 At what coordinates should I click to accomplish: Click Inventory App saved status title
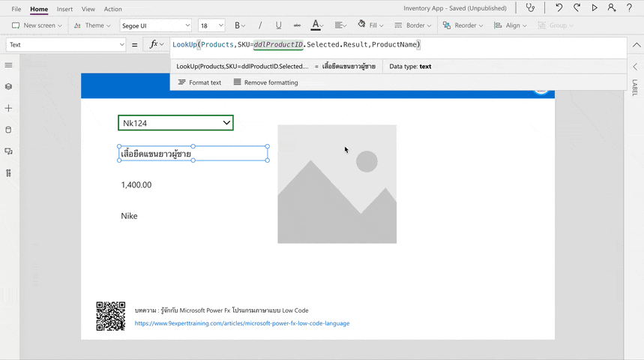(454, 8)
